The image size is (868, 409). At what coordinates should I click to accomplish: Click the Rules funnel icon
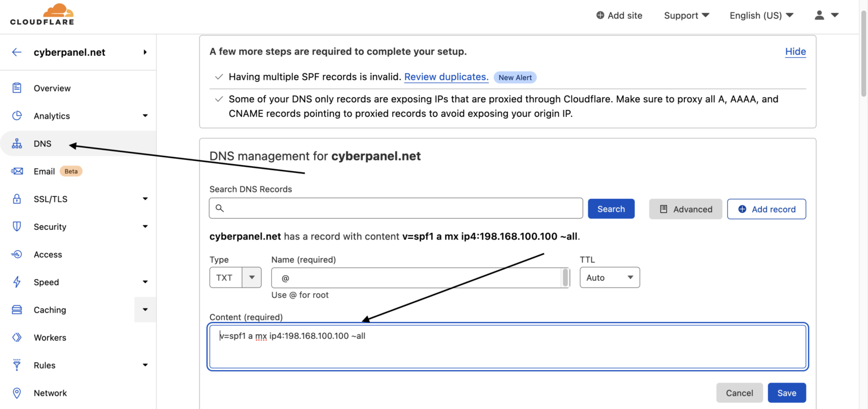point(17,365)
